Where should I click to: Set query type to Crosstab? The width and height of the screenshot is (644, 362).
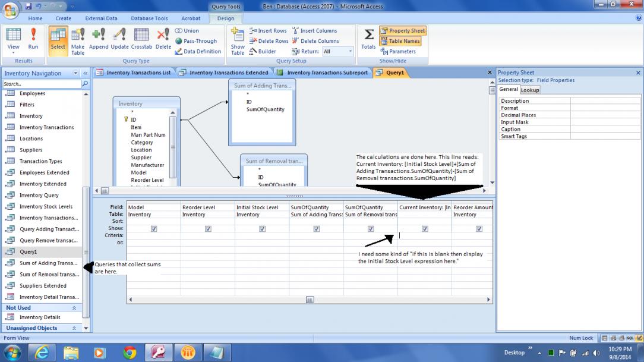point(142,39)
